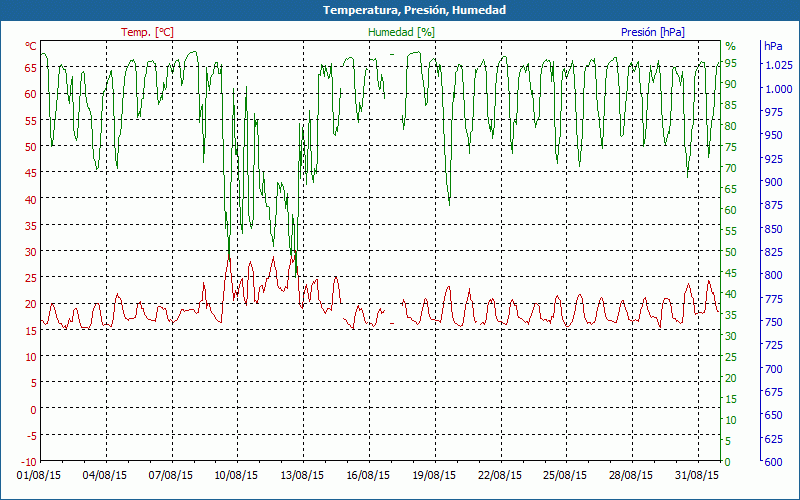Click the pressure axis value 975
The width and height of the screenshot is (800, 500).
click(773, 112)
